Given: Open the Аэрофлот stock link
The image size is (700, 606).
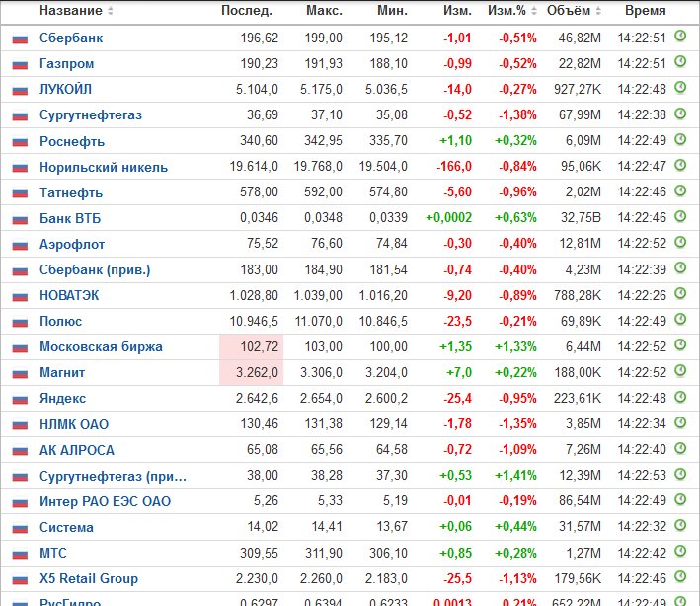Looking at the screenshot, I should [x=72, y=244].
